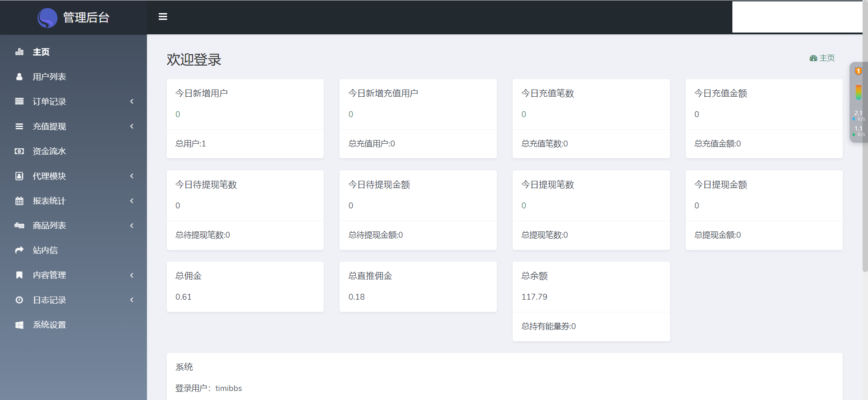The height and width of the screenshot is (400, 868).
Task: Click the address book icon beside 代理模块
Action: point(19,176)
